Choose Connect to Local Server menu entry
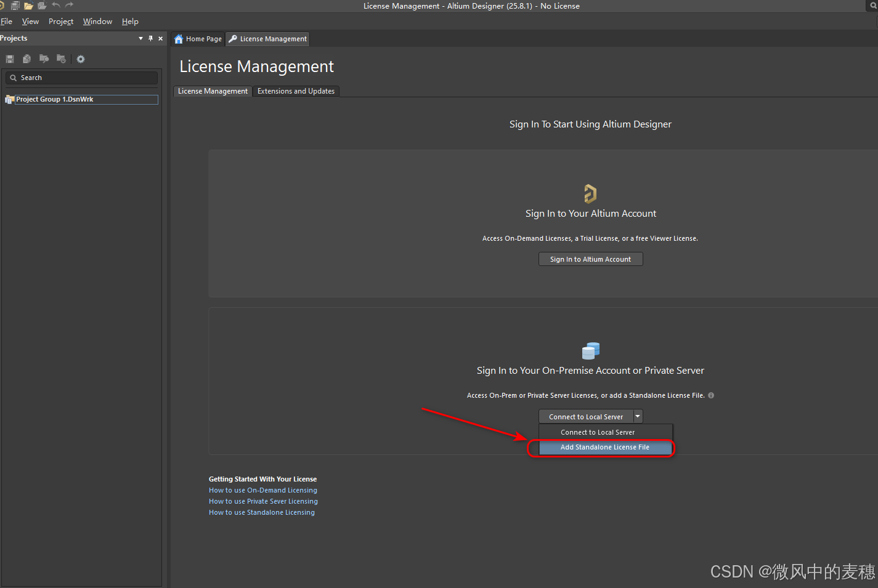 606,432
